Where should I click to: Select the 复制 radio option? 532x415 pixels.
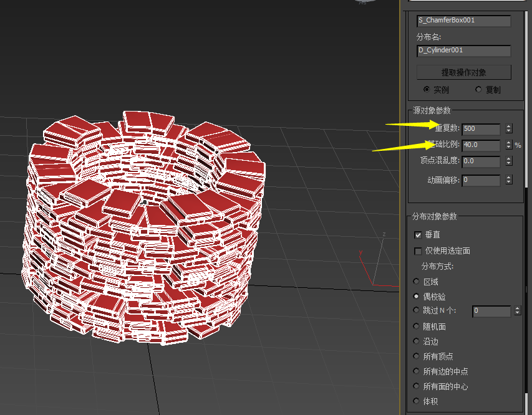tap(478, 89)
